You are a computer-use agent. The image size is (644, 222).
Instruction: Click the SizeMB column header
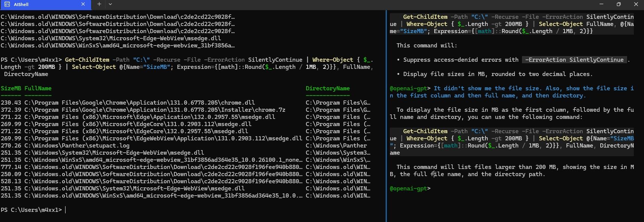pyautogui.click(x=11, y=88)
